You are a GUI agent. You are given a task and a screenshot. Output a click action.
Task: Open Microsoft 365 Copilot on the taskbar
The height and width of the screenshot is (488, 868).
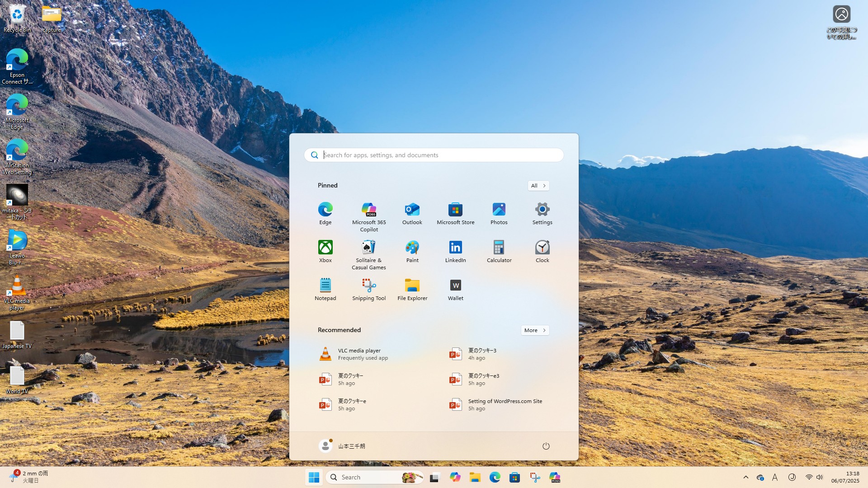pyautogui.click(x=555, y=477)
